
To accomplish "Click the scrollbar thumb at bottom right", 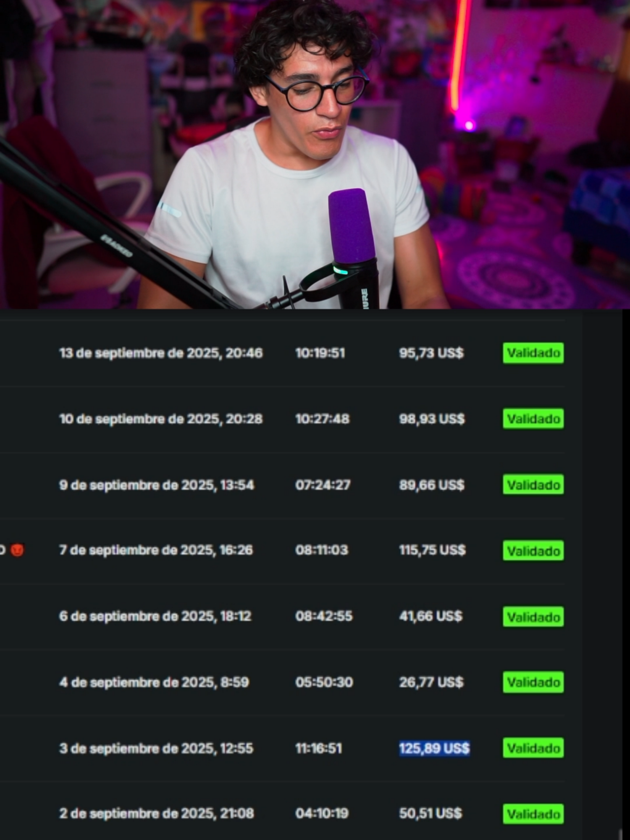I will 620,834.
